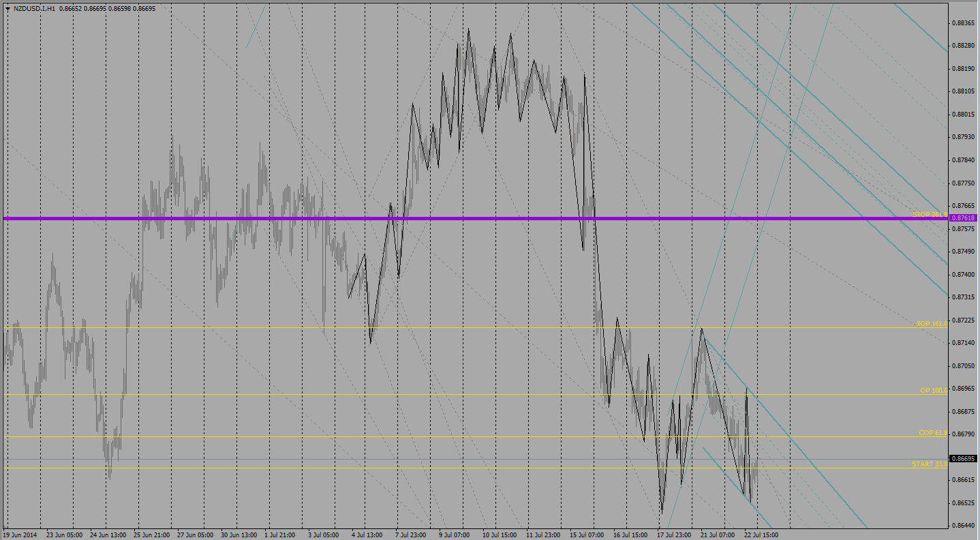Click the arrow beside the NZDUSD symbol

[7, 9]
